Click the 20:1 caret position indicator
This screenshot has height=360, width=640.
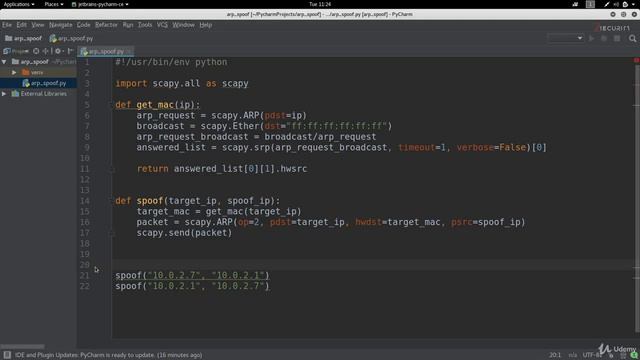pos(555,355)
